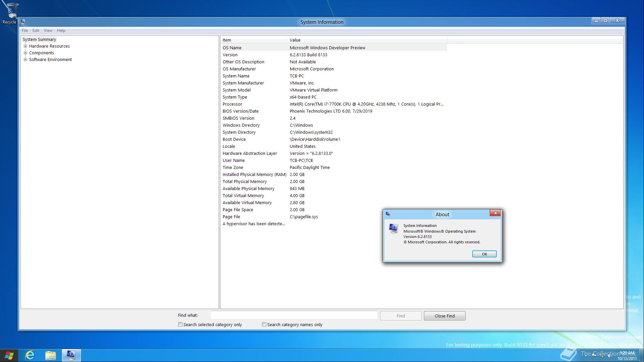Click the 'x64-based PC' value
Screen dimensions: 644x362
[303, 97]
